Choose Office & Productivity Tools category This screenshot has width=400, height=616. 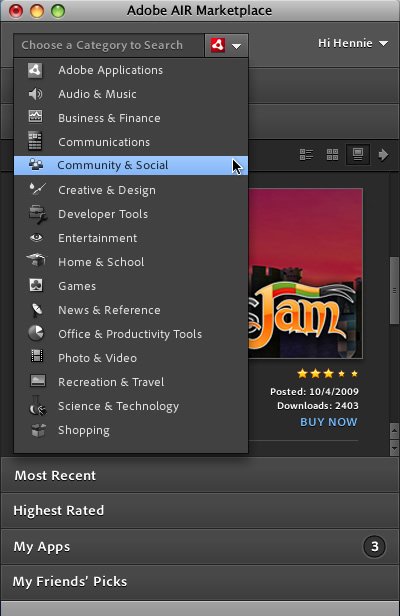coord(131,334)
